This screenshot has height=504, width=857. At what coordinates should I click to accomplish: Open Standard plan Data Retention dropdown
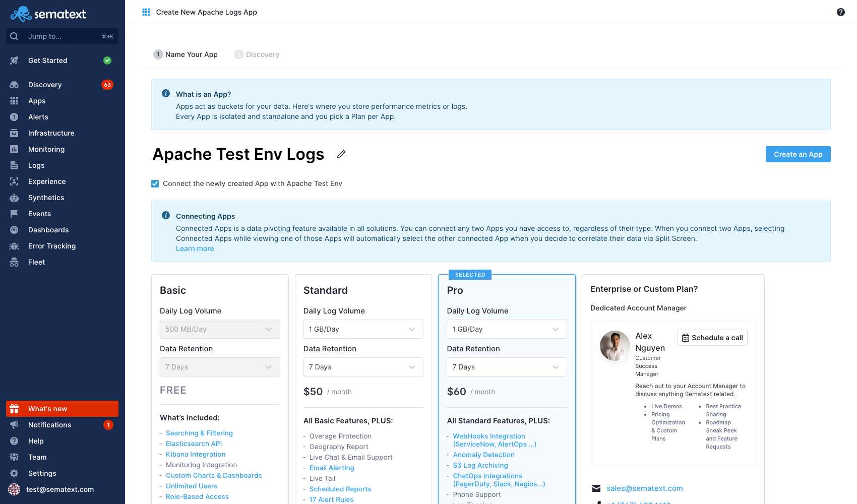[363, 367]
